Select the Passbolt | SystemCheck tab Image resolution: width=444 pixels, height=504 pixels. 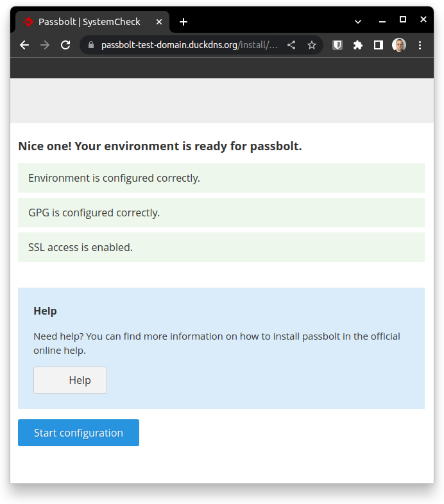[x=92, y=22]
